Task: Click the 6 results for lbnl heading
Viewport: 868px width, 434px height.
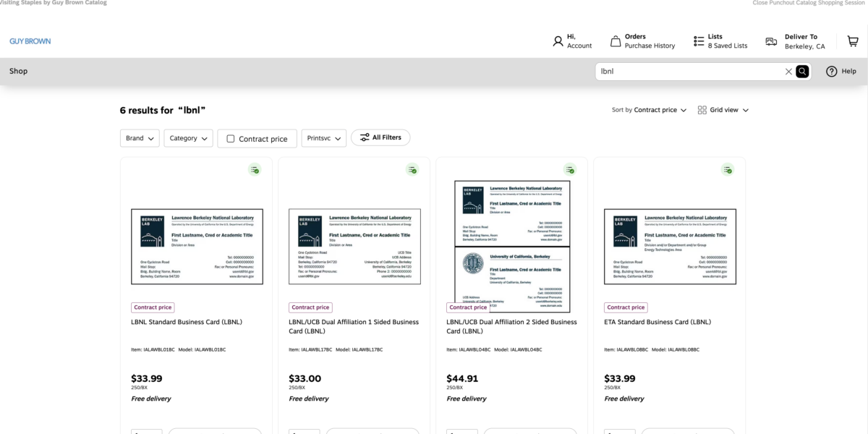Action: [163, 110]
